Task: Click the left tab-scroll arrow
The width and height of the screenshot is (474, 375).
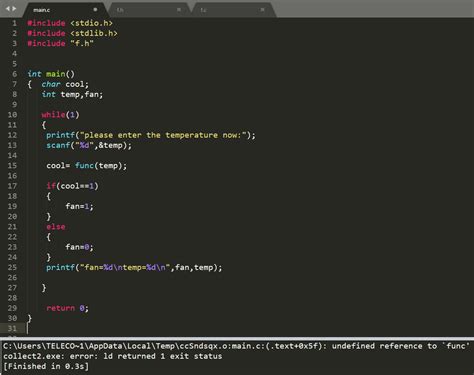Action: click(8, 9)
